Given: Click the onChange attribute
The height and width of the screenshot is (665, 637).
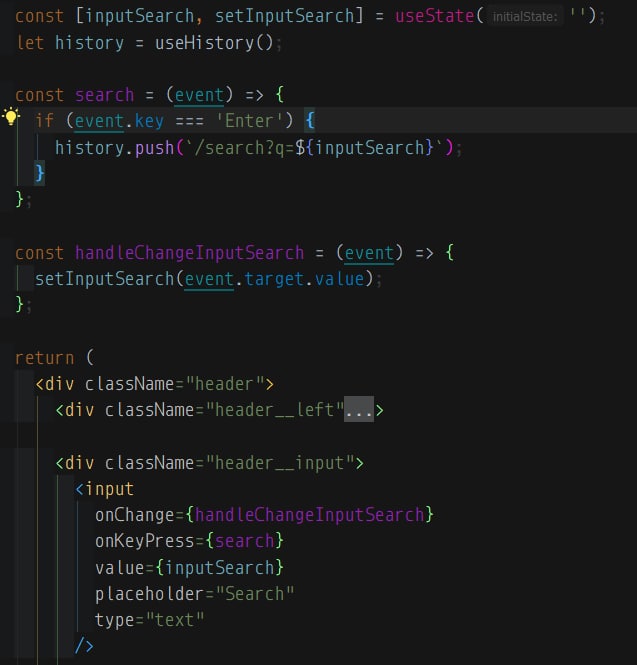Looking at the screenshot, I should (134, 515).
